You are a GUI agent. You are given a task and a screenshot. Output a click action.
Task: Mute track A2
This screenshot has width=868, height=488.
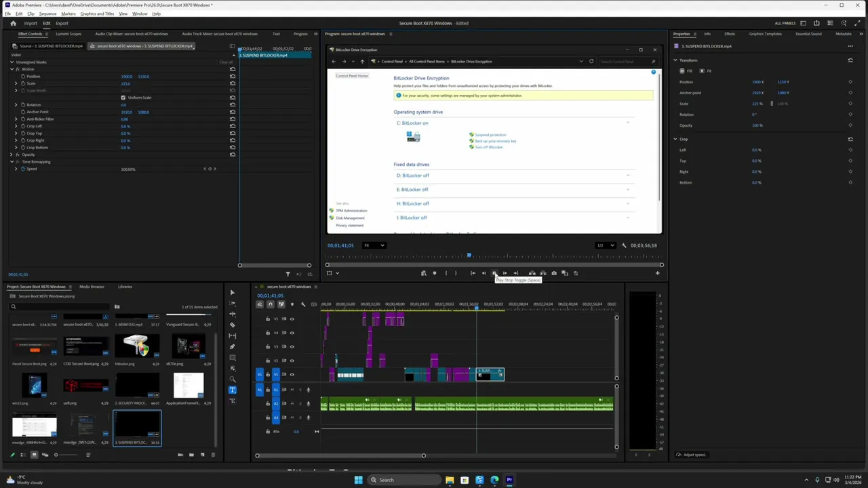pos(292,403)
